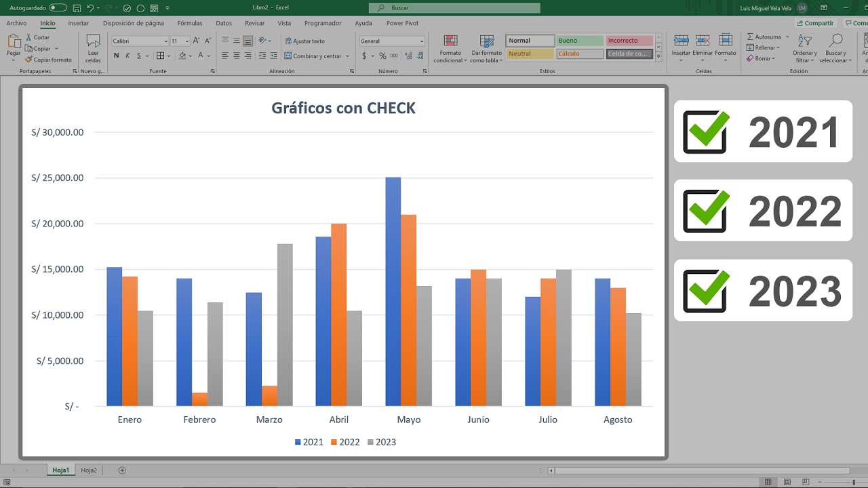Increase font size with the large A
The width and height of the screenshot is (868, 488).
196,41
